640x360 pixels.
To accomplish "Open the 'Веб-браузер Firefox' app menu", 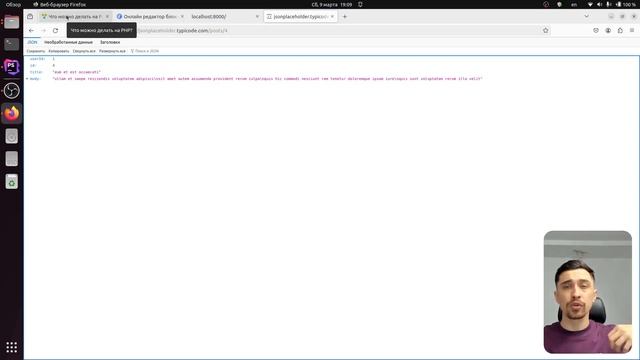I will (60, 4).
